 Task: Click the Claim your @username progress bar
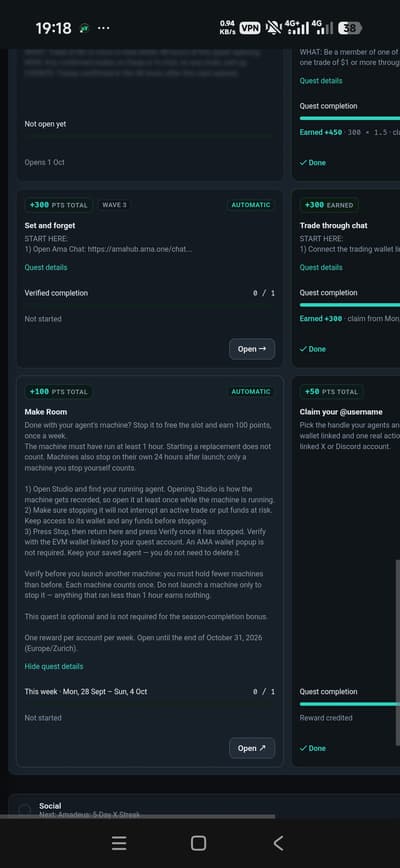pos(350,704)
